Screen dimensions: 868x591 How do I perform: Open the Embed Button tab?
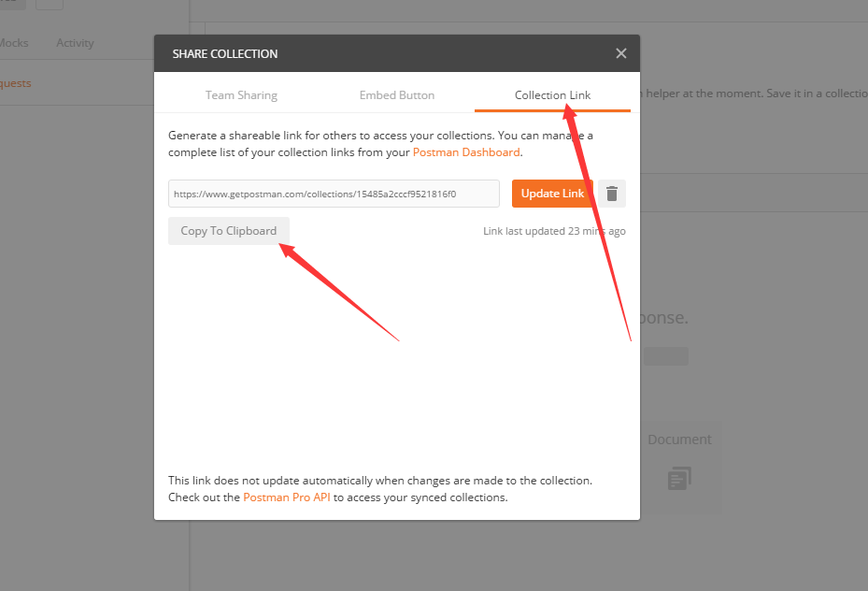point(396,94)
